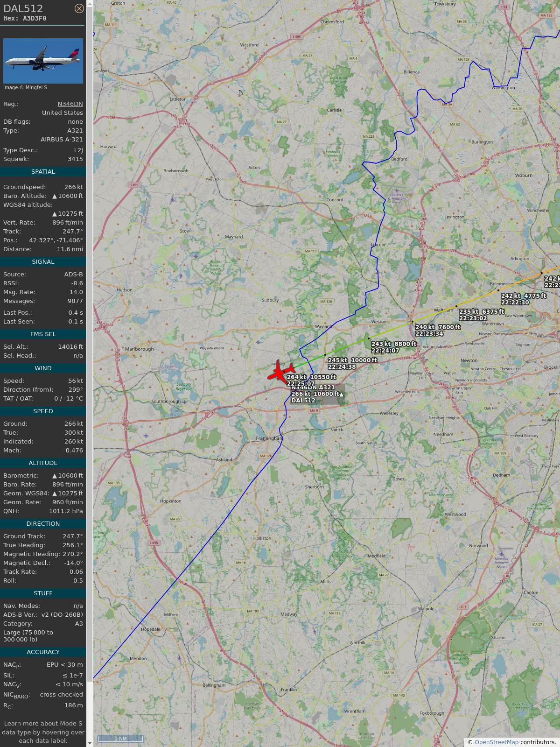Click the 22:24:07 8800 ft track label

click(394, 347)
